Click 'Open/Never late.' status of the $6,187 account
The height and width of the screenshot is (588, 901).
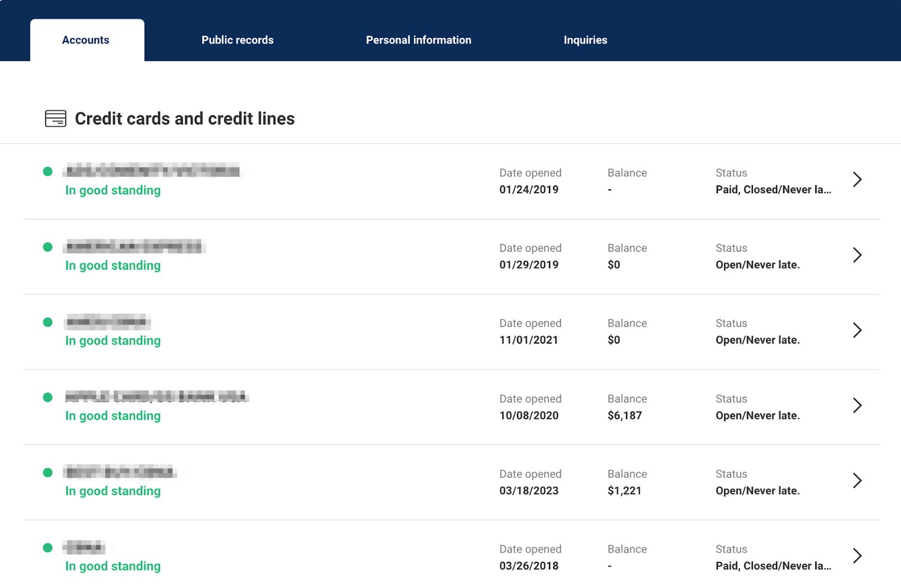pyautogui.click(x=757, y=416)
